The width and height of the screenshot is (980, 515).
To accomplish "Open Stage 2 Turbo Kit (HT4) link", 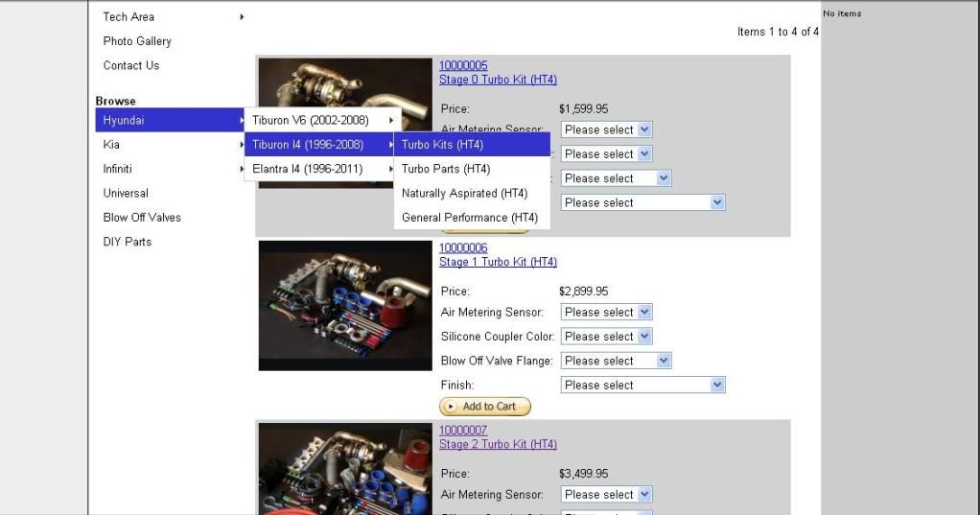I will click(498, 444).
